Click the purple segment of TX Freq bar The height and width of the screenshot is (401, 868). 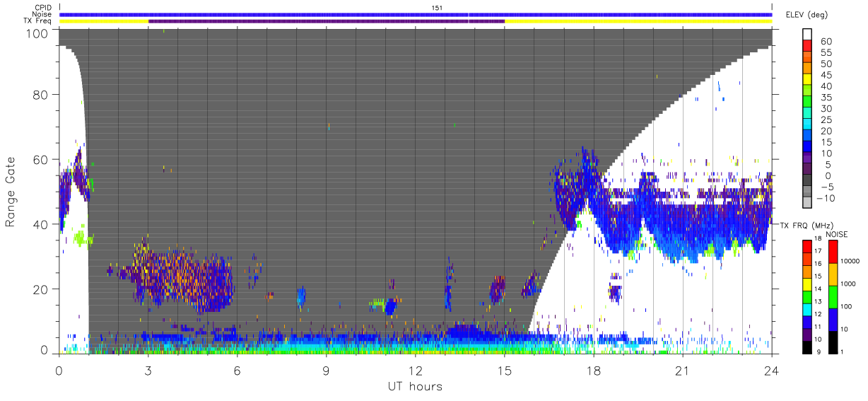coord(326,21)
